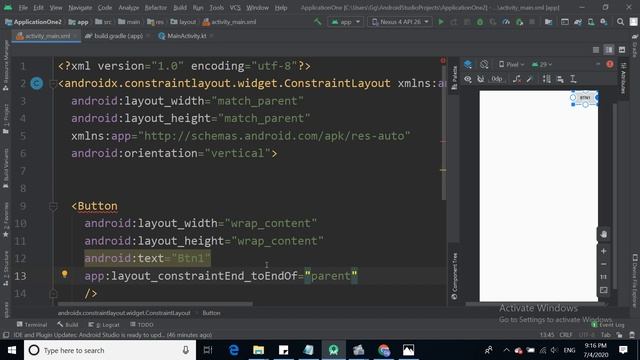Viewport: 640px width, 360px height.
Task: Open the TODO tool window
Action: point(142,324)
